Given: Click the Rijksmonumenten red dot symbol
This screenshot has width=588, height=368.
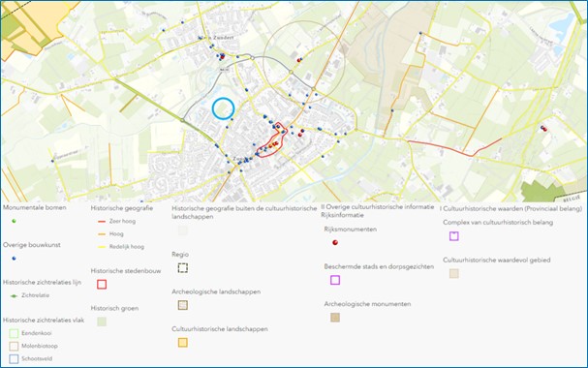Looking at the screenshot, I should 335,242.
